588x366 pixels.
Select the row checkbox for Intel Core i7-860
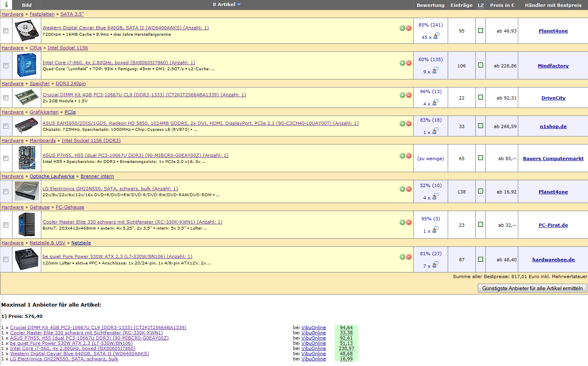click(6, 66)
